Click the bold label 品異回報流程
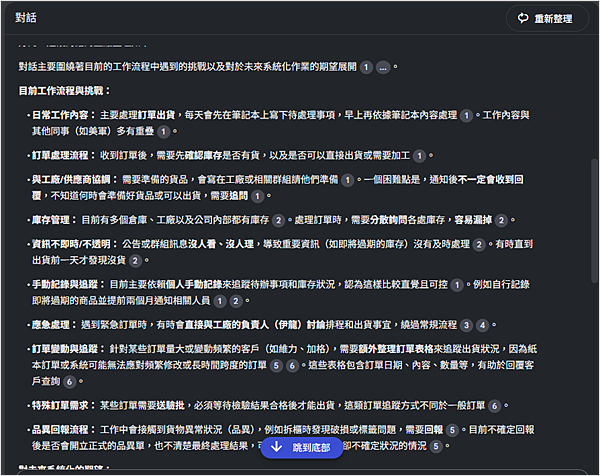This screenshot has width=600, height=476. 63,430
